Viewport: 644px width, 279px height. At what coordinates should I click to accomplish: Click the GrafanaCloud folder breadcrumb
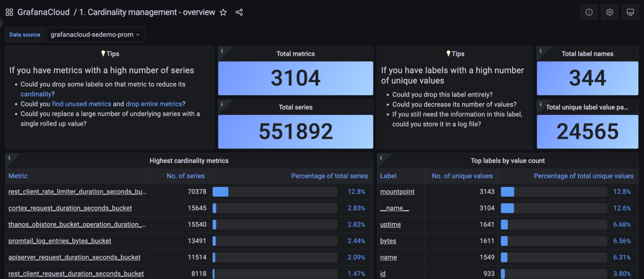(x=43, y=12)
